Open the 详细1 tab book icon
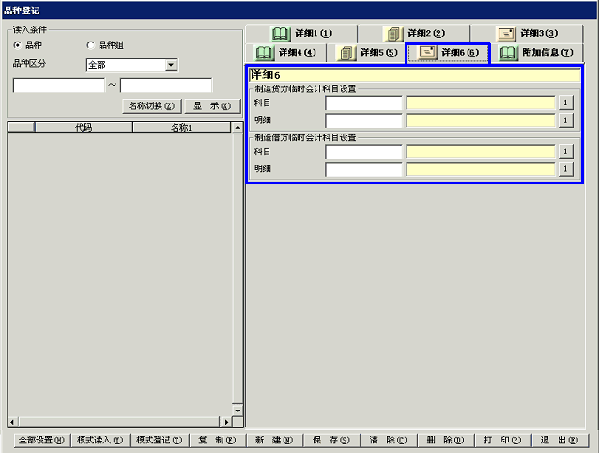This screenshot has height=453, width=599. [280, 34]
